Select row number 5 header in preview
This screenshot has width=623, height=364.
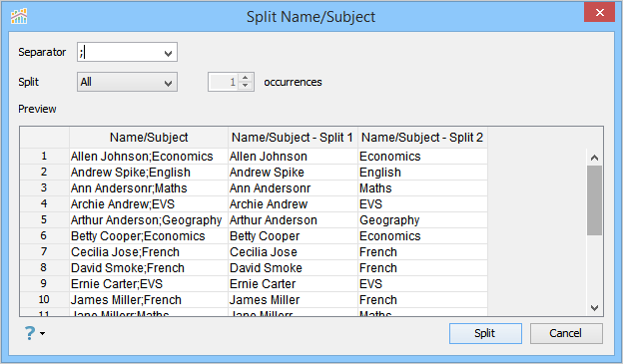point(44,219)
